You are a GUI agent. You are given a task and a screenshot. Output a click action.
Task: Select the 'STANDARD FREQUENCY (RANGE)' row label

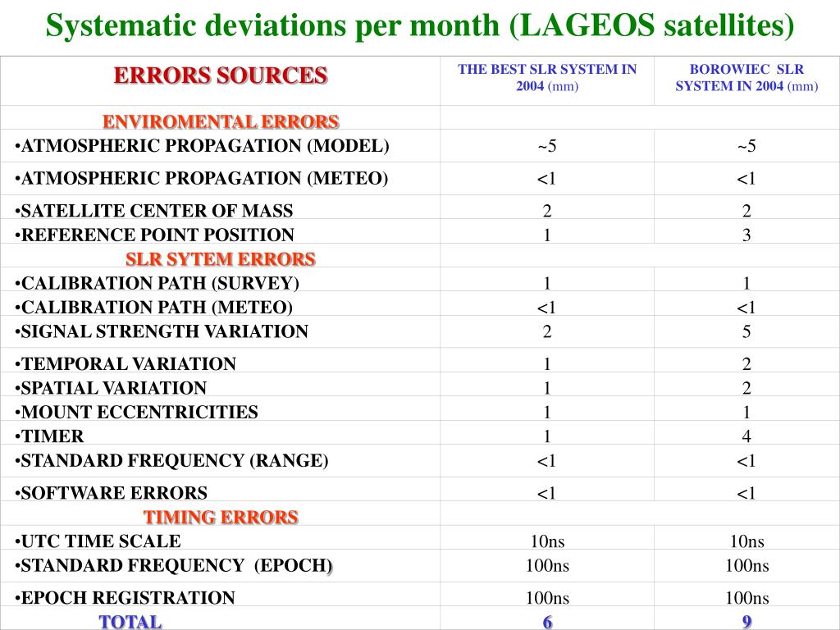click(x=171, y=460)
